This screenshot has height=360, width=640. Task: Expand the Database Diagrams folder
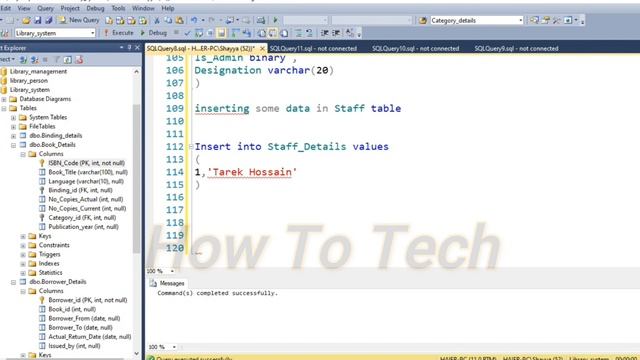click(x=4, y=99)
